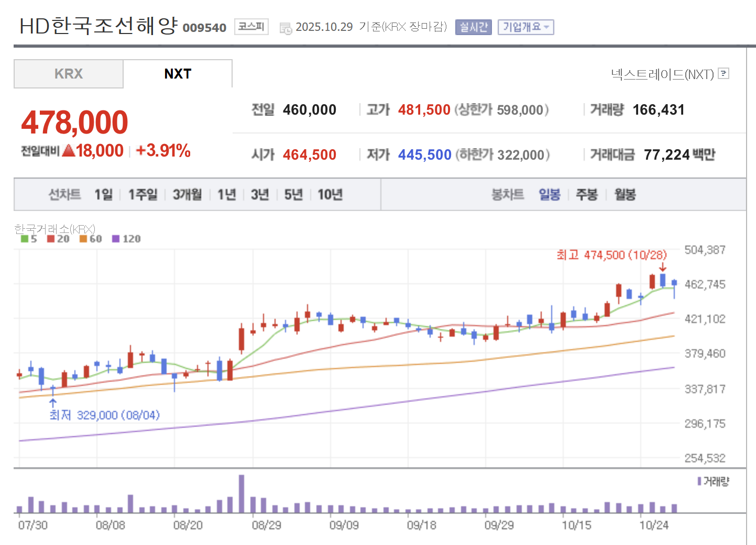This screenshot has width=756, height=545.
Task: Click the 코스피 market badge
Action: point(251,26)
